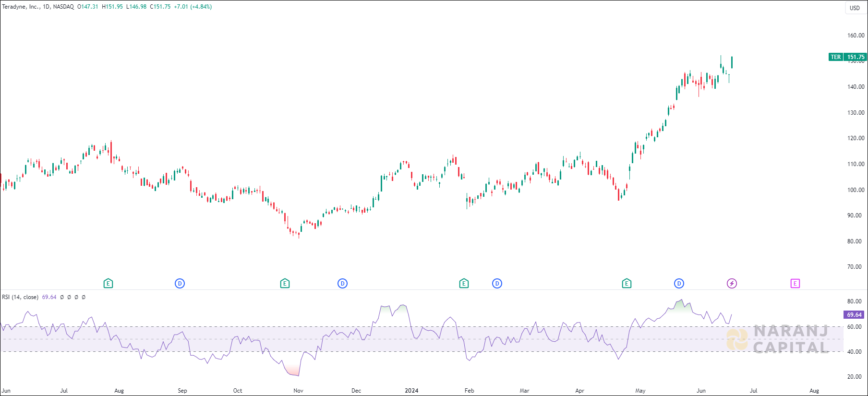Click the Oct label on the time axis
The width and height of the screenshot is (868, 396).
(x=238, y=391)
